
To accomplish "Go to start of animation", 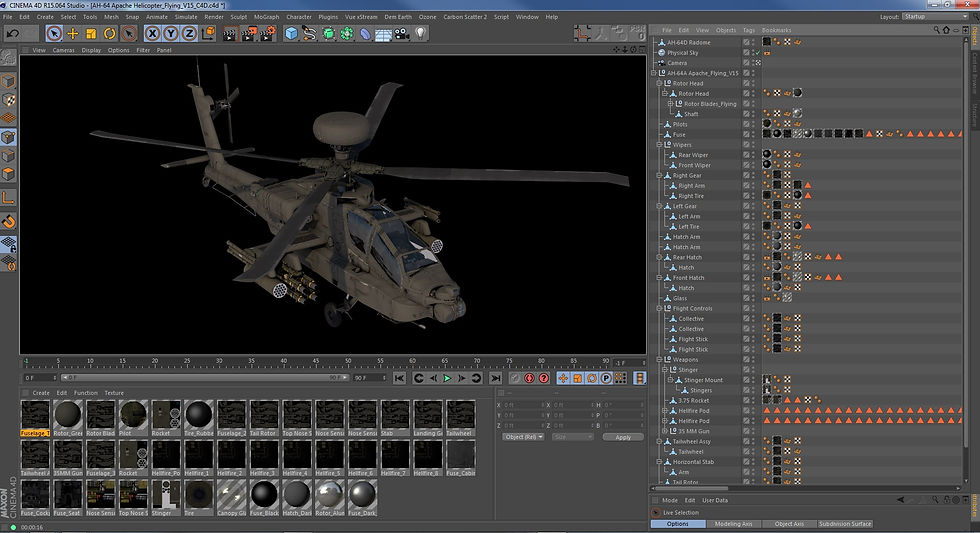I will click(x=399, y=378).
